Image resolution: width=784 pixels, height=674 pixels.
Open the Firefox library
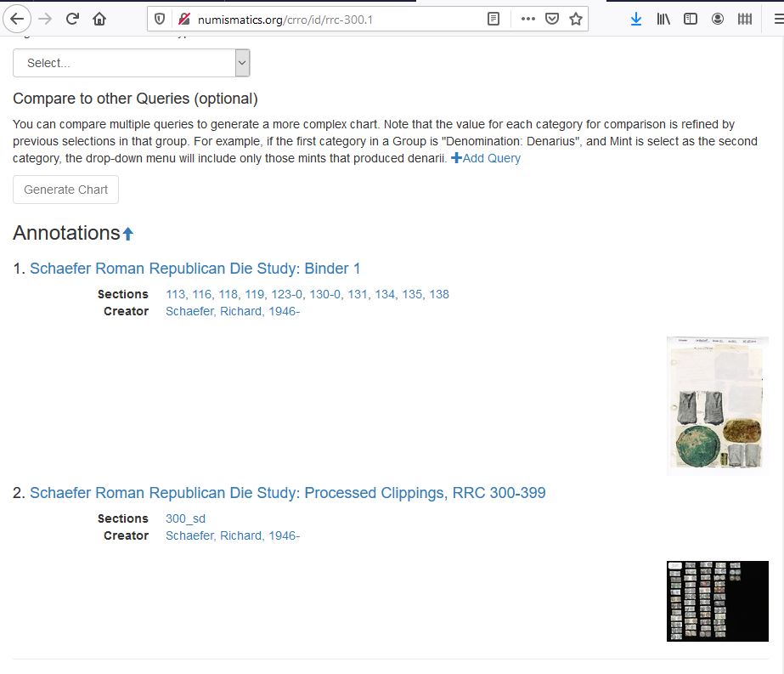pyautogui.click(x=663, y=19)
